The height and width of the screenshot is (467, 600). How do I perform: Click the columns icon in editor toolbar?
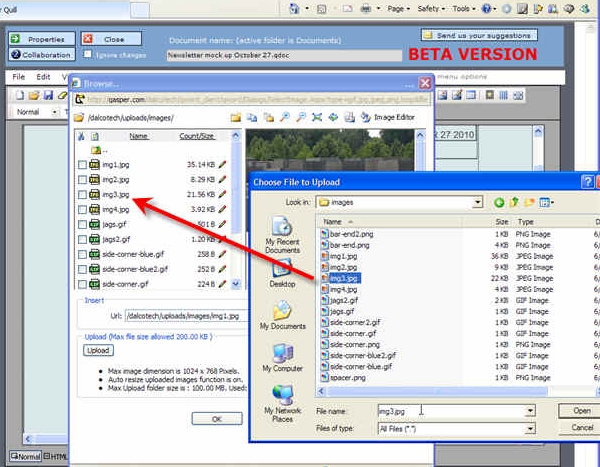click(x=503, y=95)
